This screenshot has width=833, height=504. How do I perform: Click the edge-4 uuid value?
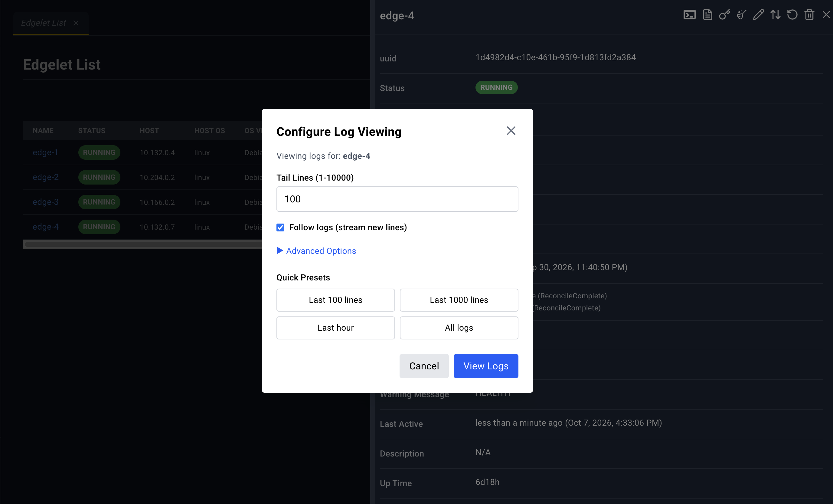pos(555,57)
